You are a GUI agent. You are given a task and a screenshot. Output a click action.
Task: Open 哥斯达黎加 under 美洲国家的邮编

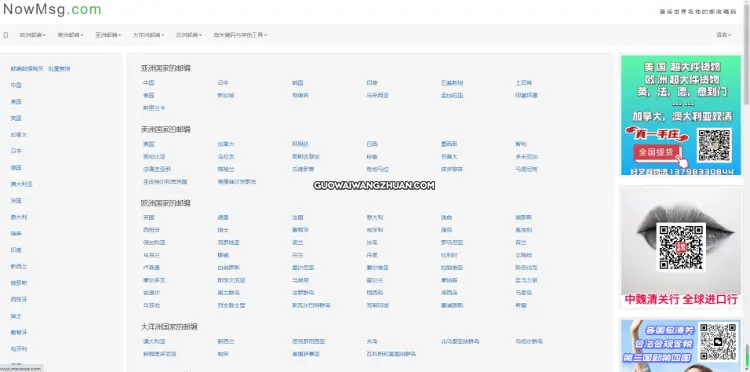(x=306, y=156)
